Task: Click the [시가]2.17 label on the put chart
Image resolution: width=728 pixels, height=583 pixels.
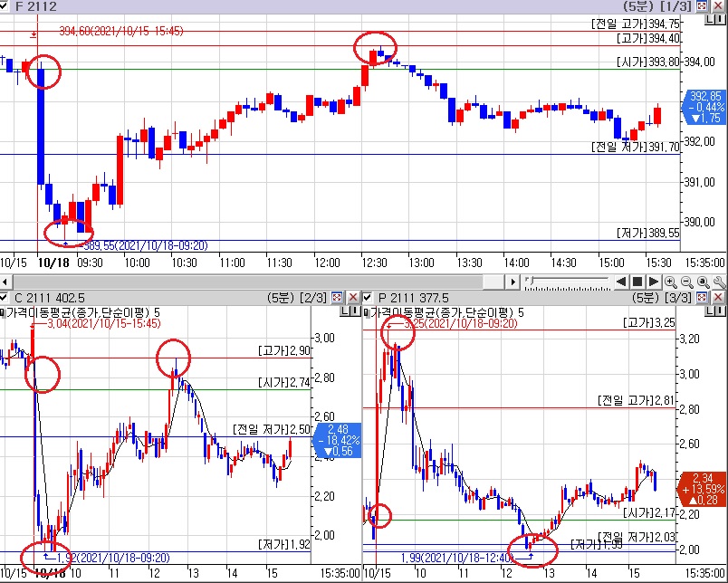Action: (x=649, y=513)
